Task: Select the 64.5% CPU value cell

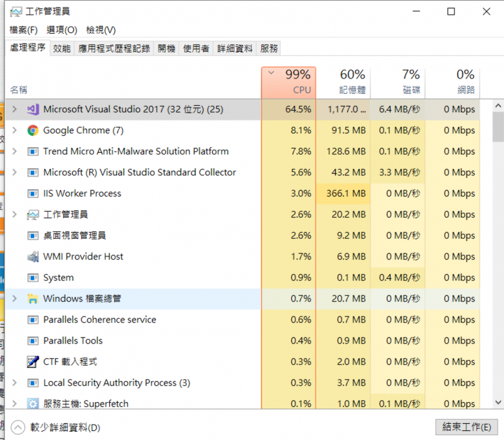Action: pos(288,109)
